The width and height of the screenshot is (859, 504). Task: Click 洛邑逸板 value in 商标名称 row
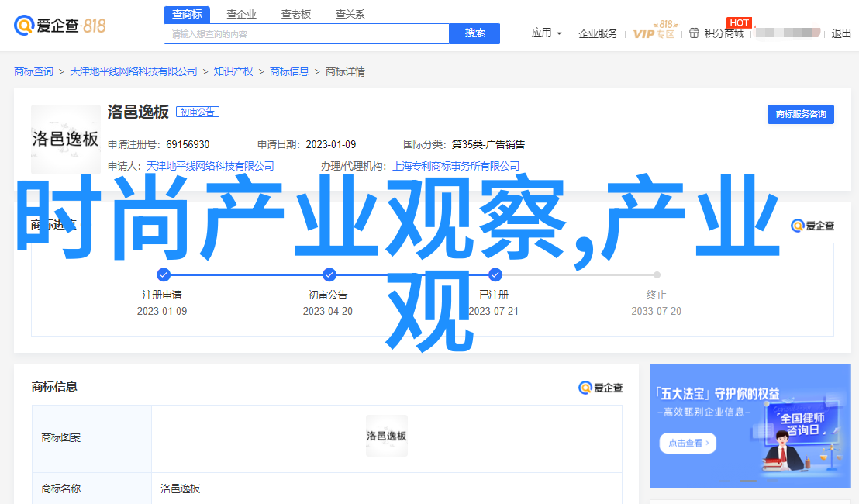click(180, 488)
